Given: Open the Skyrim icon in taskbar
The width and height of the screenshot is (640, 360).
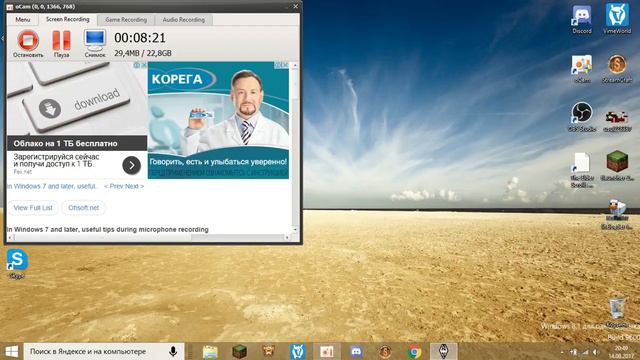Looking at the screenshot, I should [444, 351].
